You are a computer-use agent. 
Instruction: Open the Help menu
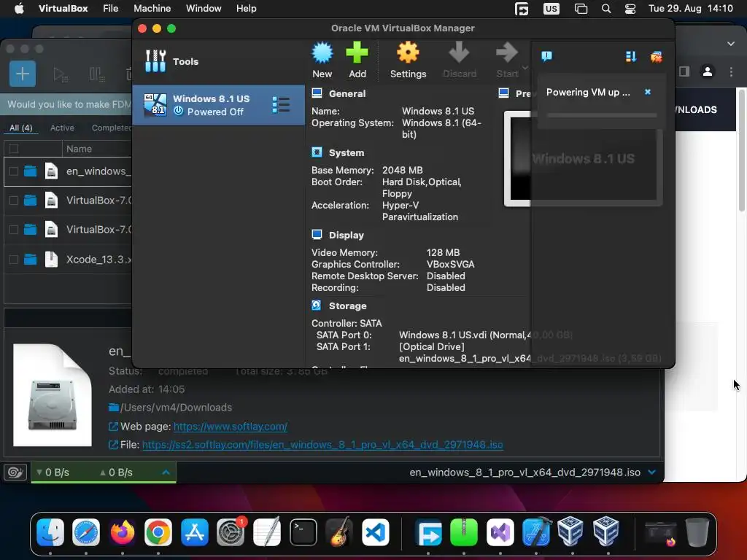pos(247,8)
